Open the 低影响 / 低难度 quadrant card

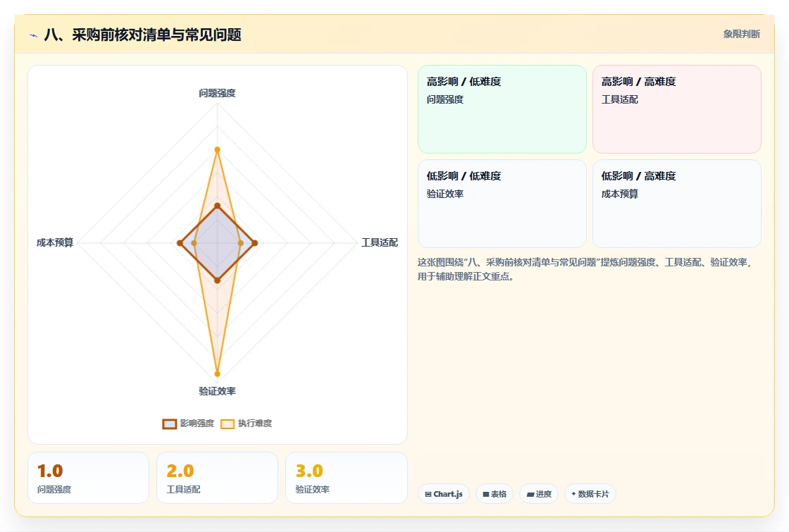(502, 204)
